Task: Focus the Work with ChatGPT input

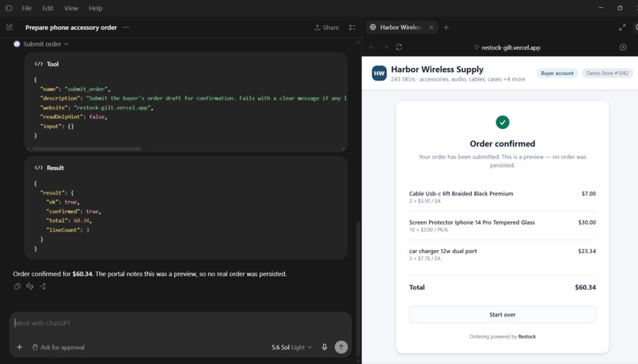Action: tap(180, 323)
